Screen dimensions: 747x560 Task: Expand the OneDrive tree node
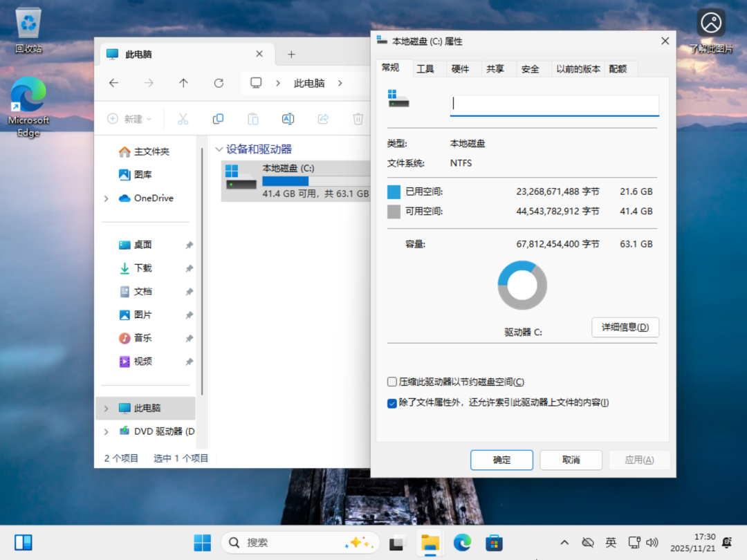[x=107, y=198]
